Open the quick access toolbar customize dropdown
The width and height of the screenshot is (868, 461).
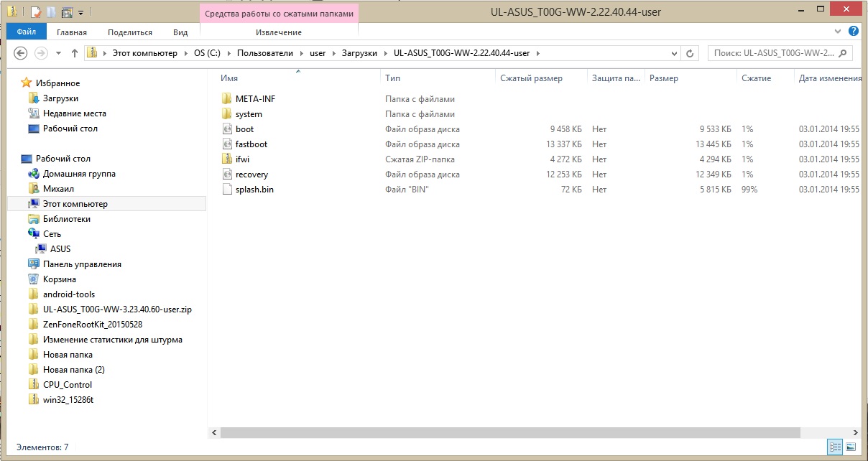click(80, 13)
